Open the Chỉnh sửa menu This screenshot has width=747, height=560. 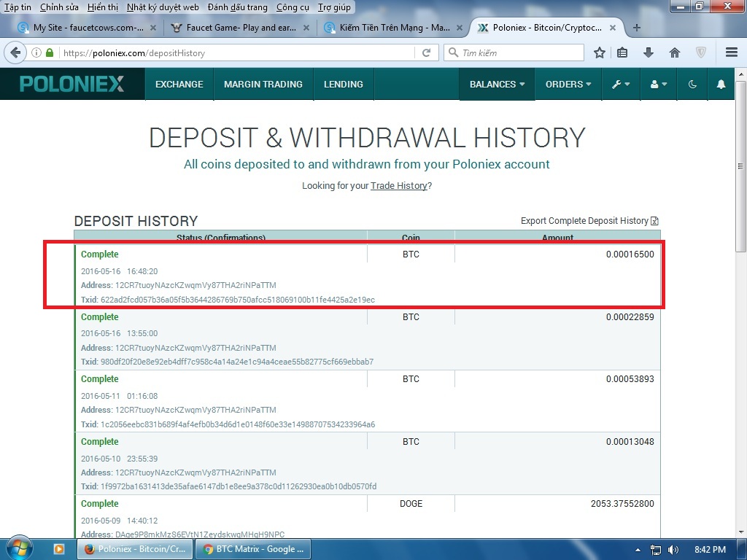pyautogui.click(x=59, y=7)
